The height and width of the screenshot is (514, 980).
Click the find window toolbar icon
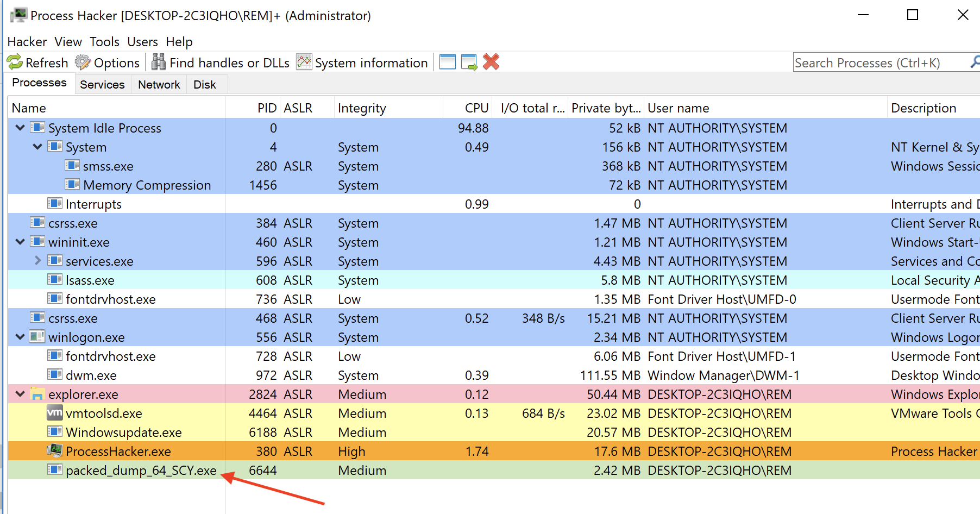pyautogui.click(x=448, y=62)
